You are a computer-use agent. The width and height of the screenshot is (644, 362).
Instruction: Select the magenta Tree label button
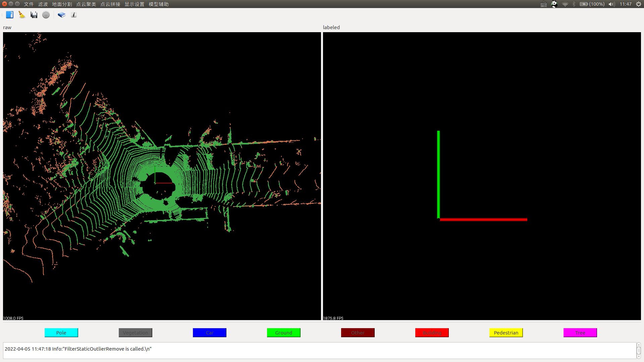pyautogui.click(x=580, y=333)
